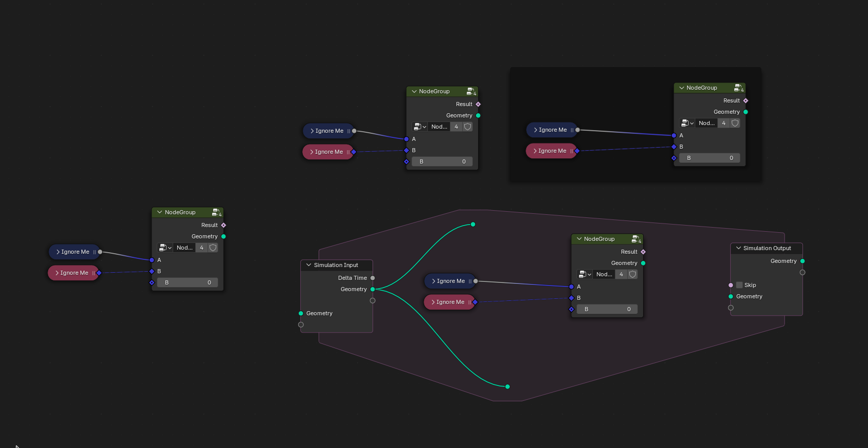Click user count 4 in simulation zone NodeGroup
The image size is (868, 448).
(x=621, y=274)
